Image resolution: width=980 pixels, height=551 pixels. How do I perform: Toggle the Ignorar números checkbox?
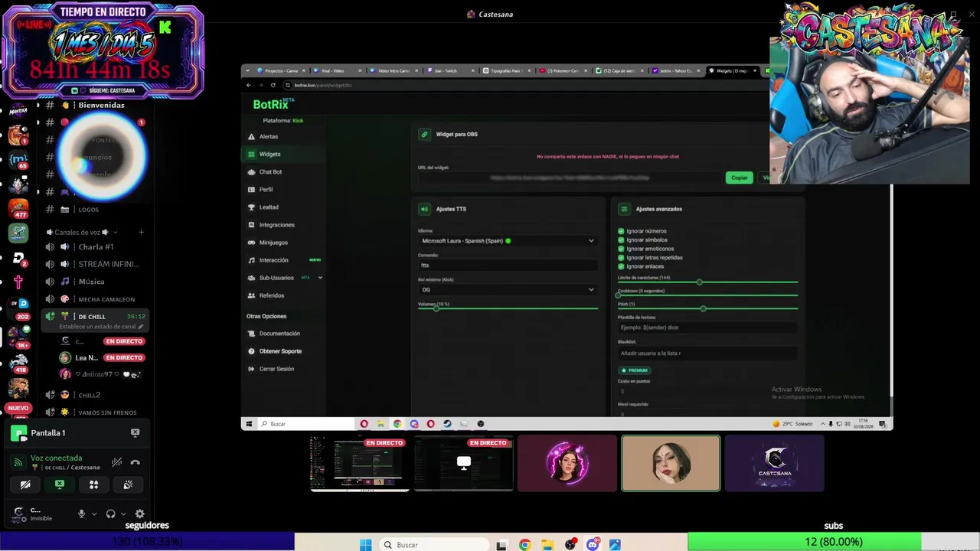(x=621, y=230)
